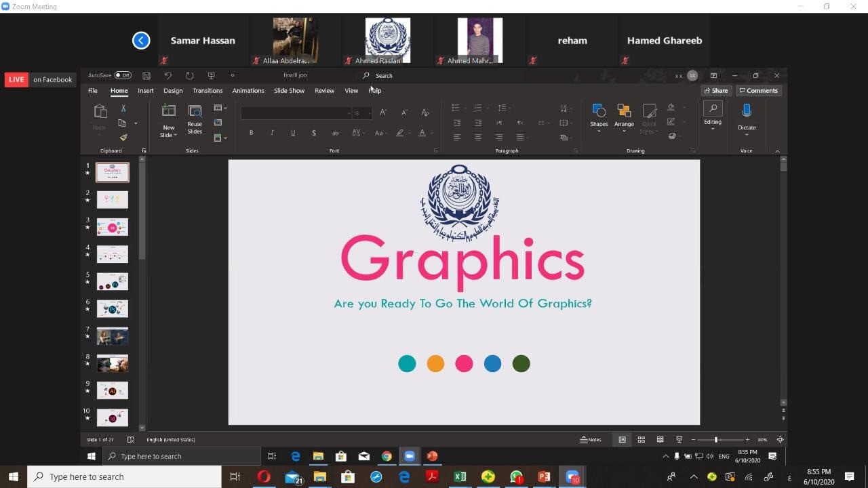Switch to the Design ribbon tab
The height and width of the screenshot is (488, 868).
[173, 90]
